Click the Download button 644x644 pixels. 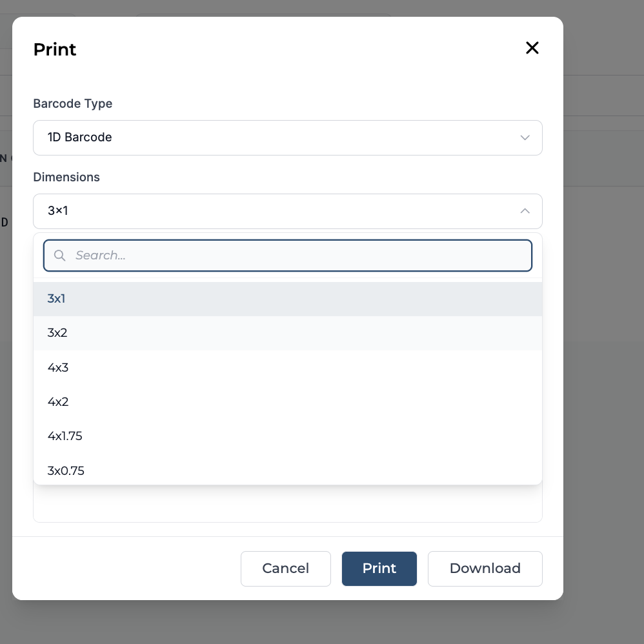pos(485,569)
